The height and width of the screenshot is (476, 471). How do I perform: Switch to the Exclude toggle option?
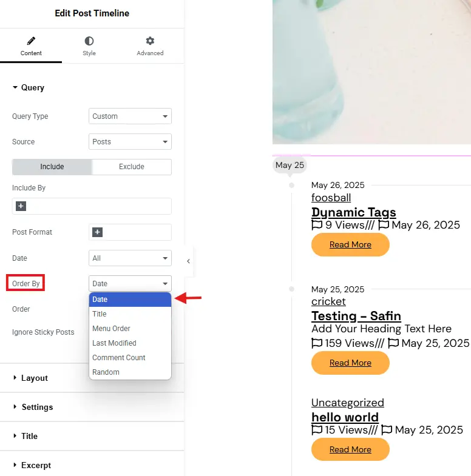pos(132,167)
